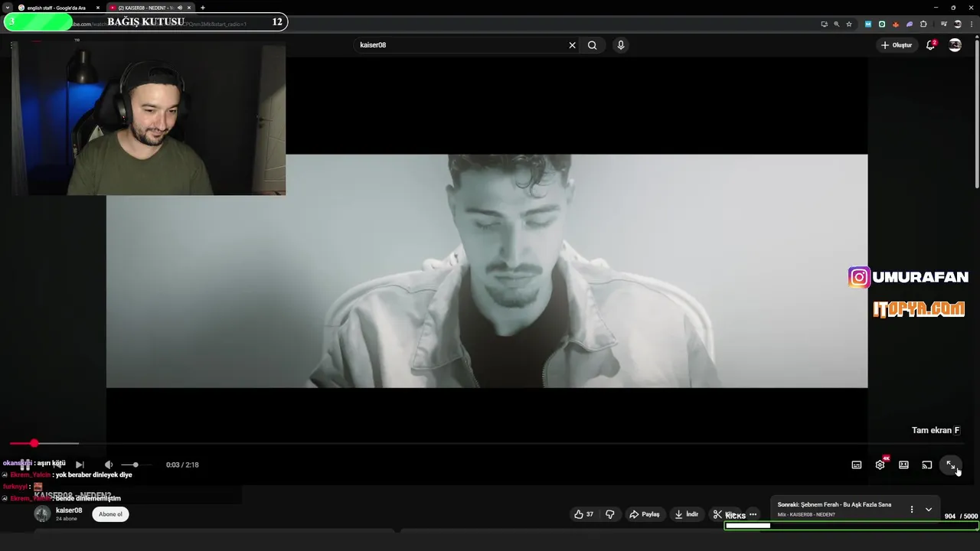Image resolution: width=980 pixels, height=551 pixels.
Task: Expand the Mix playlist panel chevron
Action: coord(929,510)
